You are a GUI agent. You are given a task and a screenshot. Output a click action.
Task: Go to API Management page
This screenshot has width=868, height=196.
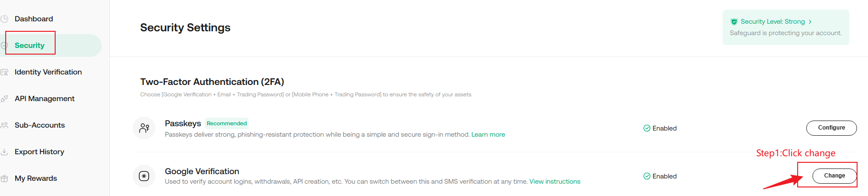pos(45,99)
